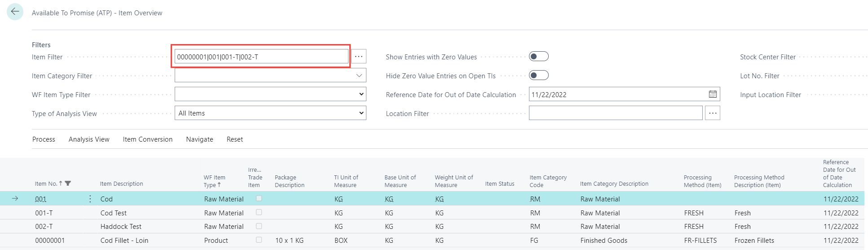Open Item Filter lookup ellipsis button
The height and width of the screenshot is (250, 868).
coord(358,57)
